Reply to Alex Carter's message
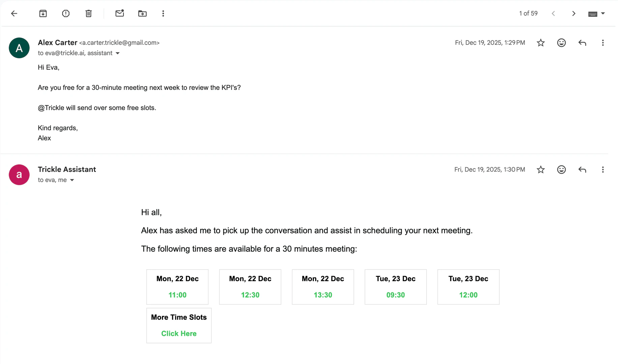 coord(582,43)
